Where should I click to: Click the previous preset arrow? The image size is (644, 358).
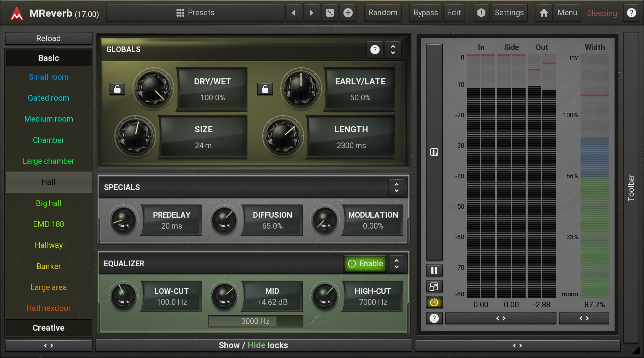[293, 13]
